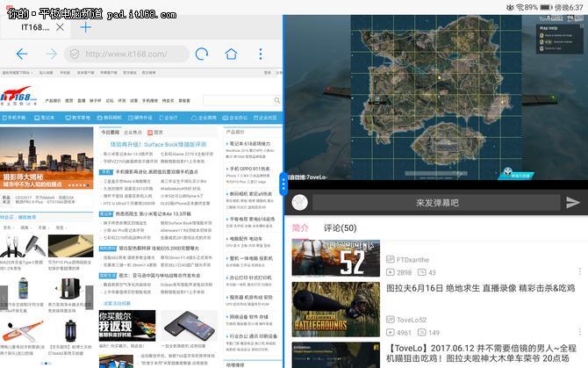Tap the eye comfort icon in status bar
Image resolution: width=588 pixels, height=368 pixels.
point(510,7)
